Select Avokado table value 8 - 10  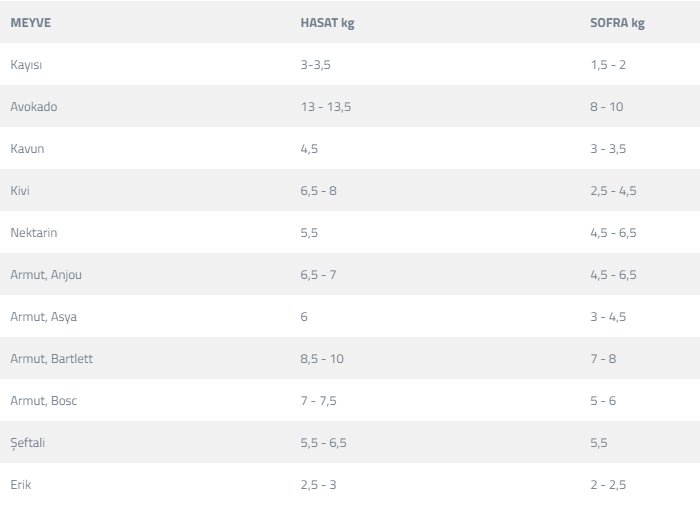point(606,107)
